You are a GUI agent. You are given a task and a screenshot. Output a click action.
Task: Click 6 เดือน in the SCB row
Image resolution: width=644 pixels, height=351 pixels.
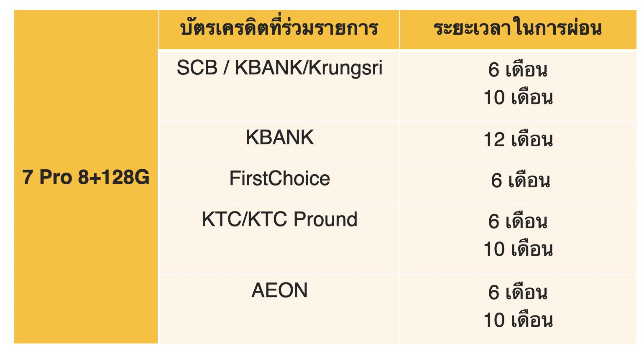[518, 70]
